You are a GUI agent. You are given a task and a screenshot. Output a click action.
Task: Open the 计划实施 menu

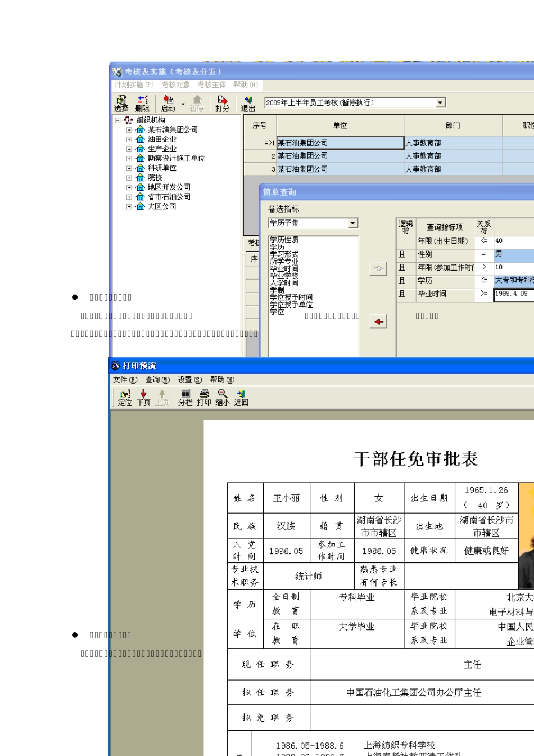134,84
